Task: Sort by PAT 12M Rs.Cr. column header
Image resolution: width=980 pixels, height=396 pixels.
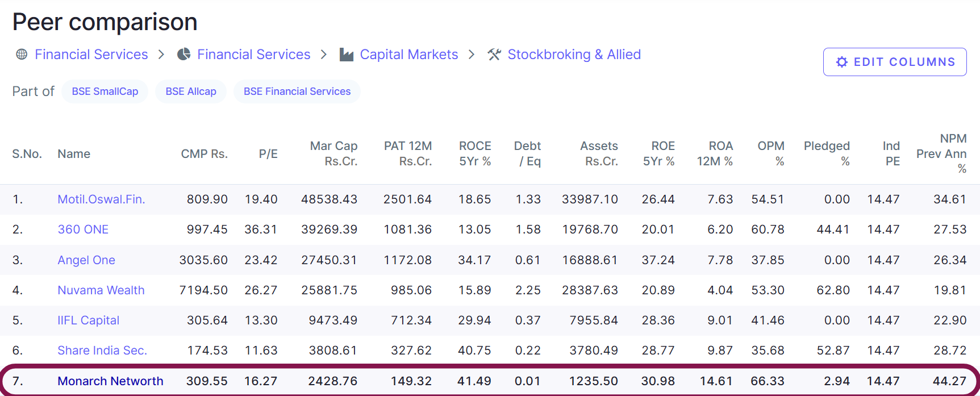Action: 408,154
